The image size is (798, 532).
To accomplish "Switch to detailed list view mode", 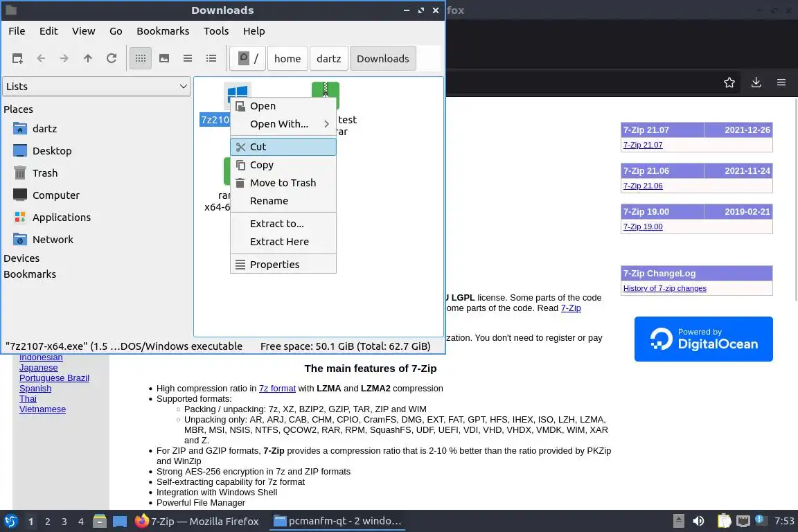I will click(211, 59).
